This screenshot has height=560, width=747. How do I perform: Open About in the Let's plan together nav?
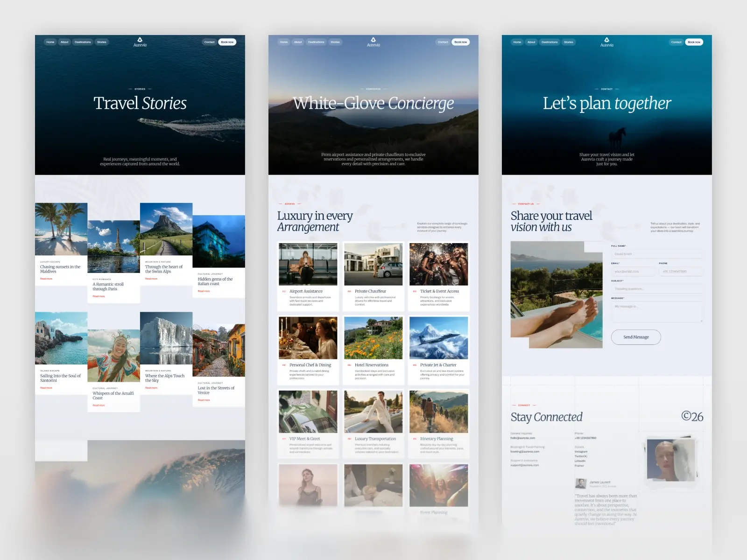click(x=531, y=42)
